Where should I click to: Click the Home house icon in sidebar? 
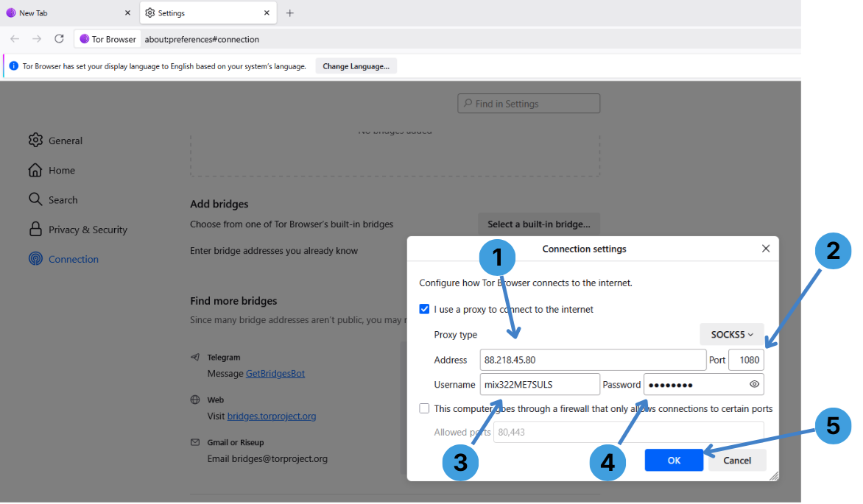(x=35, y=170)
